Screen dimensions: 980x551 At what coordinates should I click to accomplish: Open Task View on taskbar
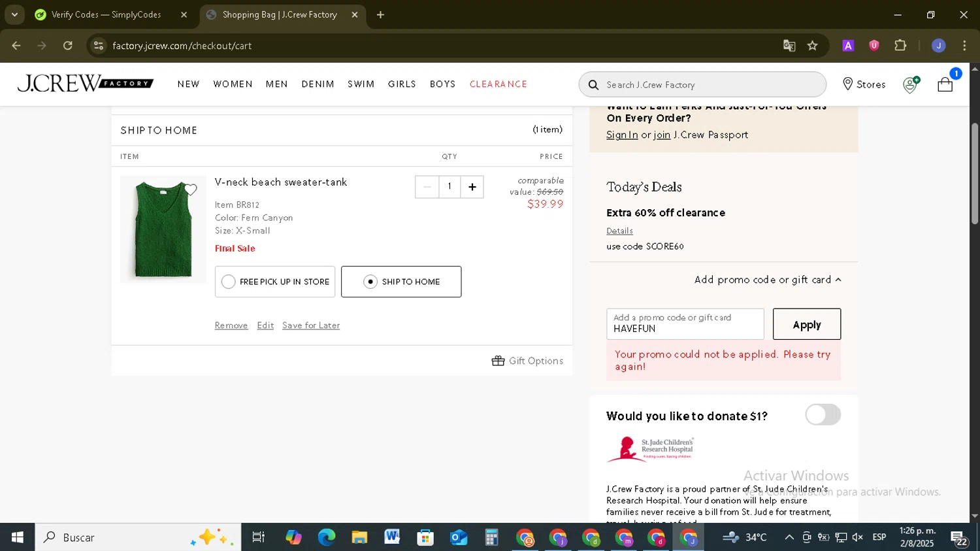(258, 537)
